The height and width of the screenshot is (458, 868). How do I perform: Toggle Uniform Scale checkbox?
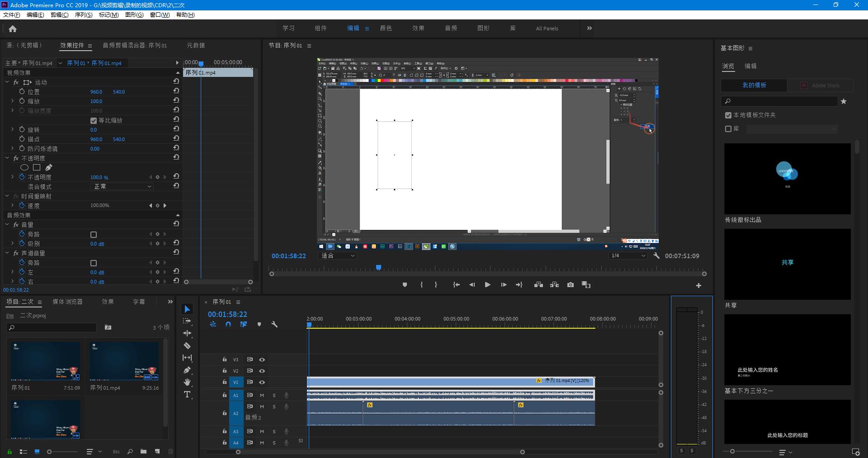pyautogui.click(x=94, y=121)
